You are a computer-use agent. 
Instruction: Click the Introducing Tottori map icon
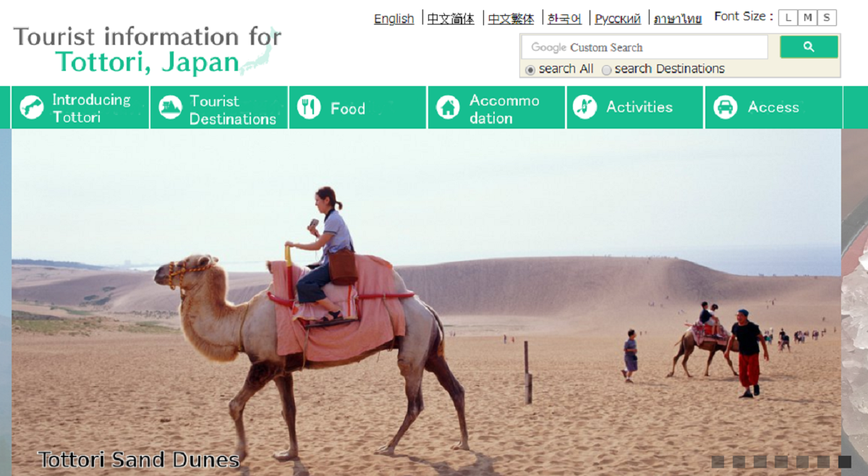click(x=32, y=108)
